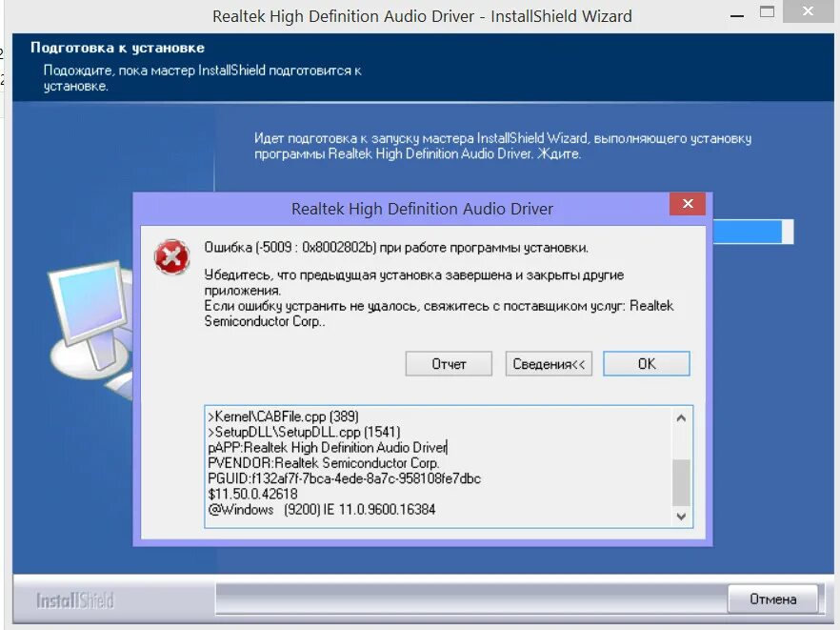This screenshot has width=840, height=630.
Task: Select the PGUID line in details box
Action: pos(344,478)
